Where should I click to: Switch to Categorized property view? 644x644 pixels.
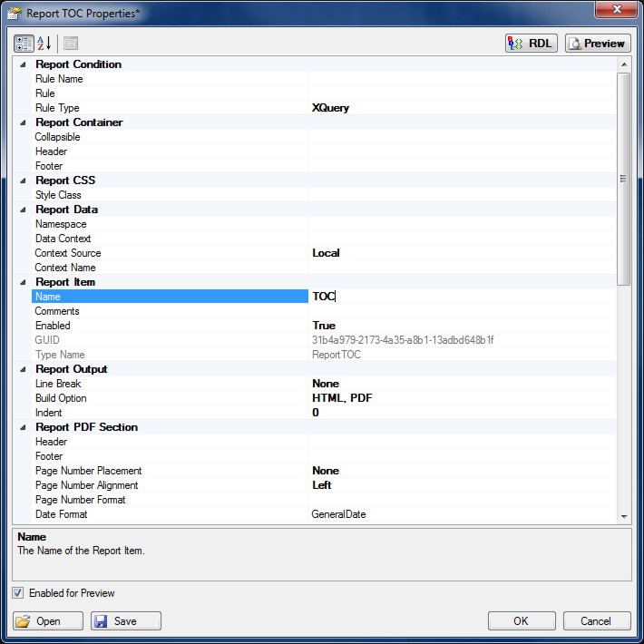pyautogui.click(x=24, y=44)
